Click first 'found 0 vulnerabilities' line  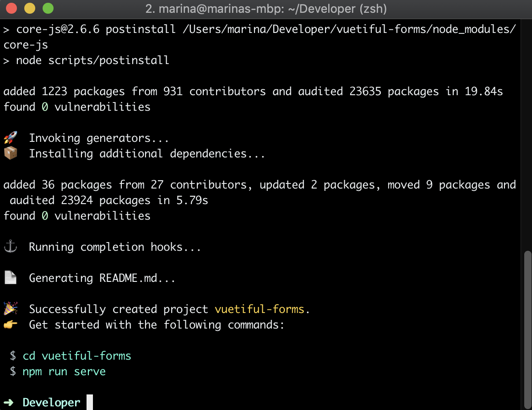click(77, 107)
